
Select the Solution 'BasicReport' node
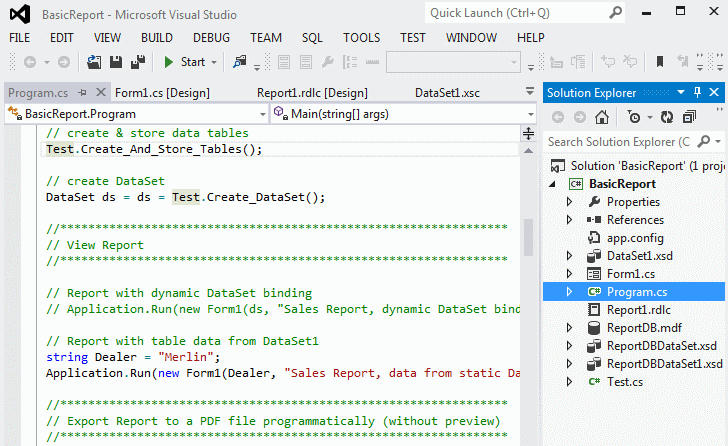637,166
